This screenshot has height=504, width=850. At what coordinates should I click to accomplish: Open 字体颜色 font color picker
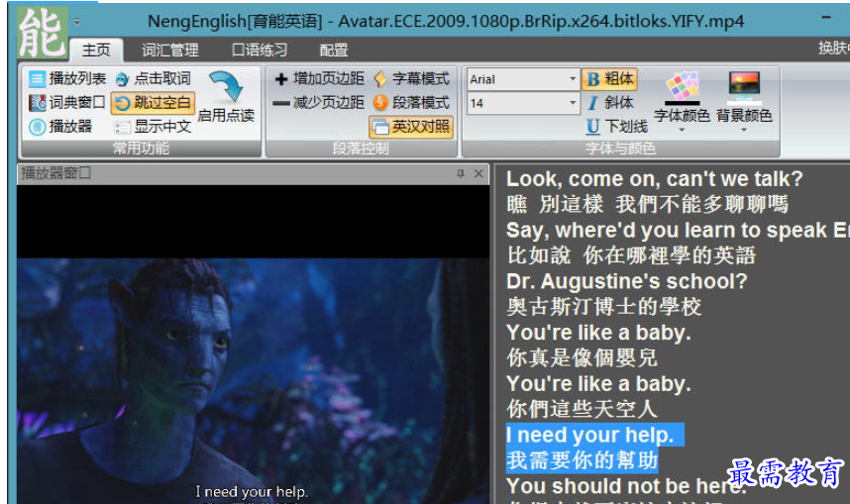coord(682,96)
